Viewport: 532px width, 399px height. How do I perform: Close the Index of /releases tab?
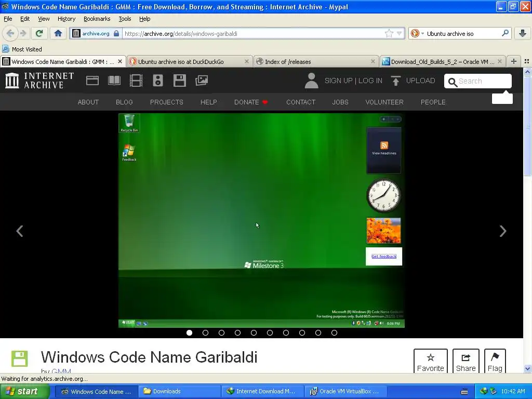click(373, 61)
